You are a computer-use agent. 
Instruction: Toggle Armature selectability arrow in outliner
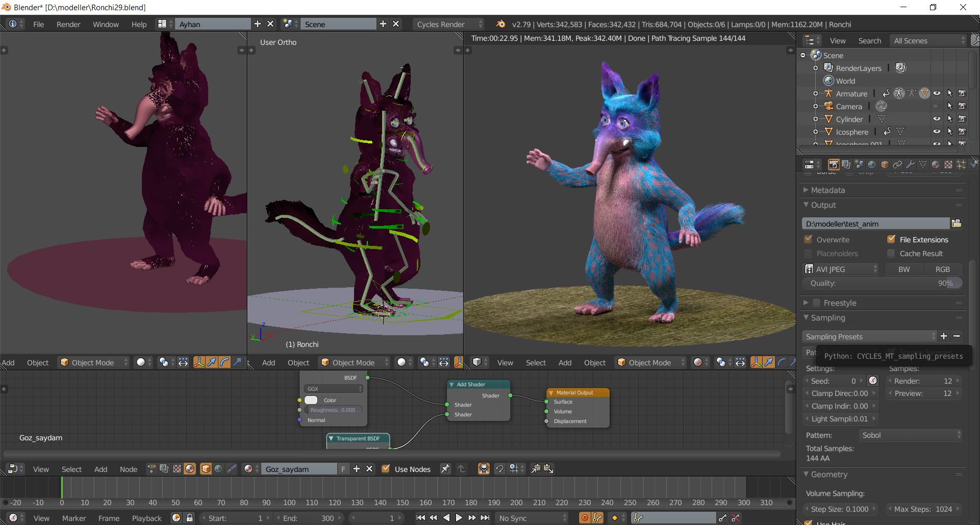[x=949, y=93]
